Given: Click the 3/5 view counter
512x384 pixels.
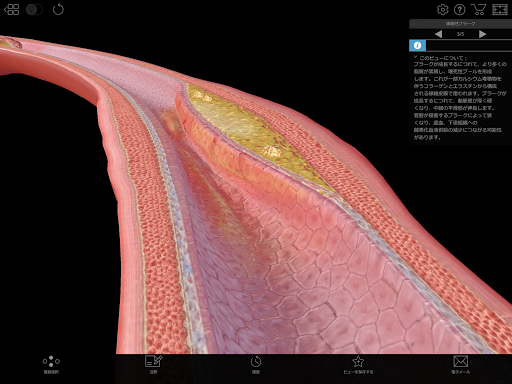Looking at the screenshot, I should click(x=460, y=34).
